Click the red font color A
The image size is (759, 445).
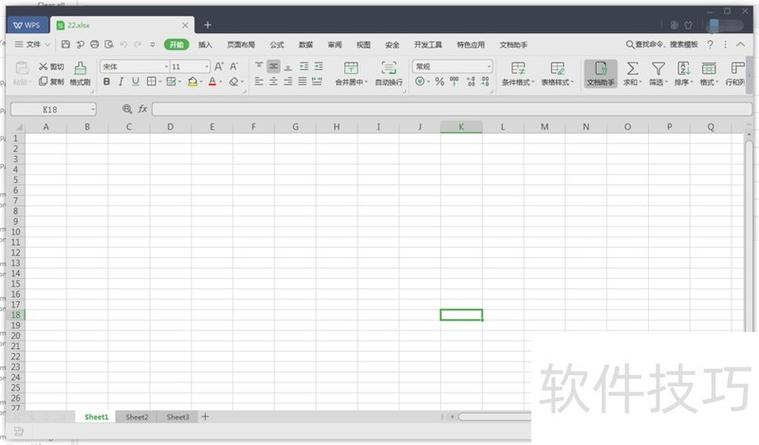point(212,81)
